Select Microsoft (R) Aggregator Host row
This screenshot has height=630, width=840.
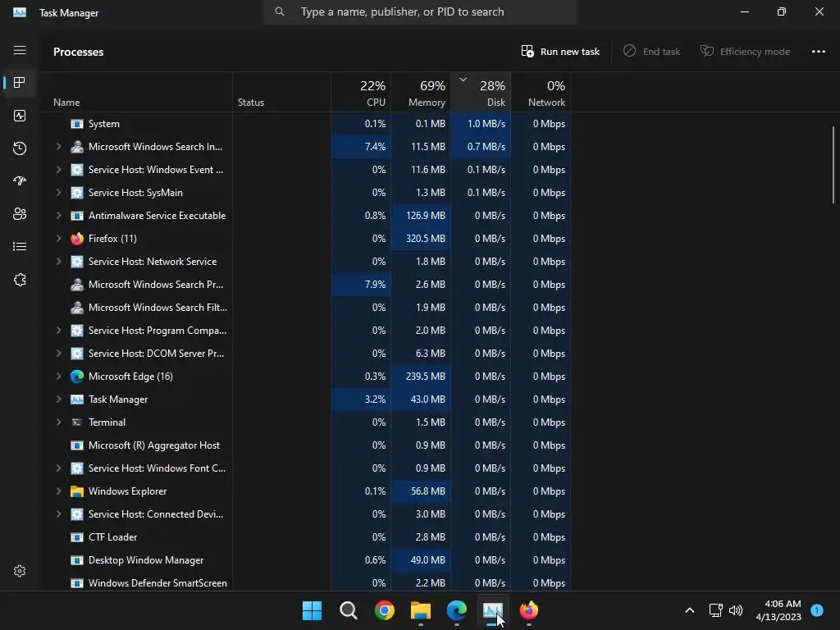coord(307,445)
